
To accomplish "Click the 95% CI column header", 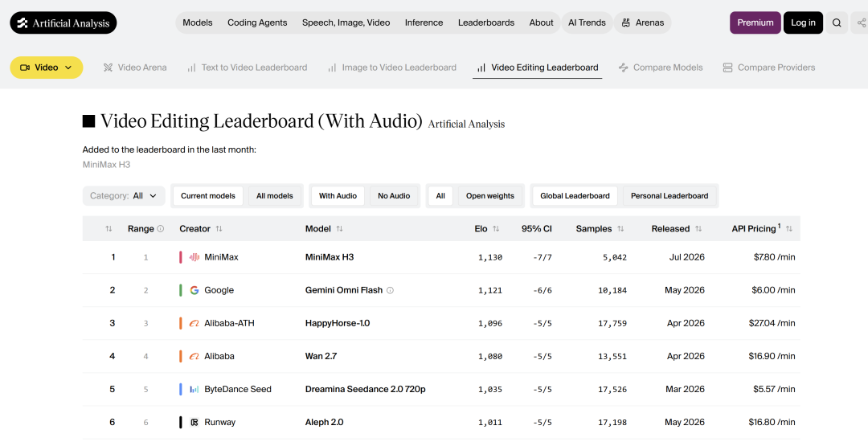I will pyautogui.click(x=536, y=228).
